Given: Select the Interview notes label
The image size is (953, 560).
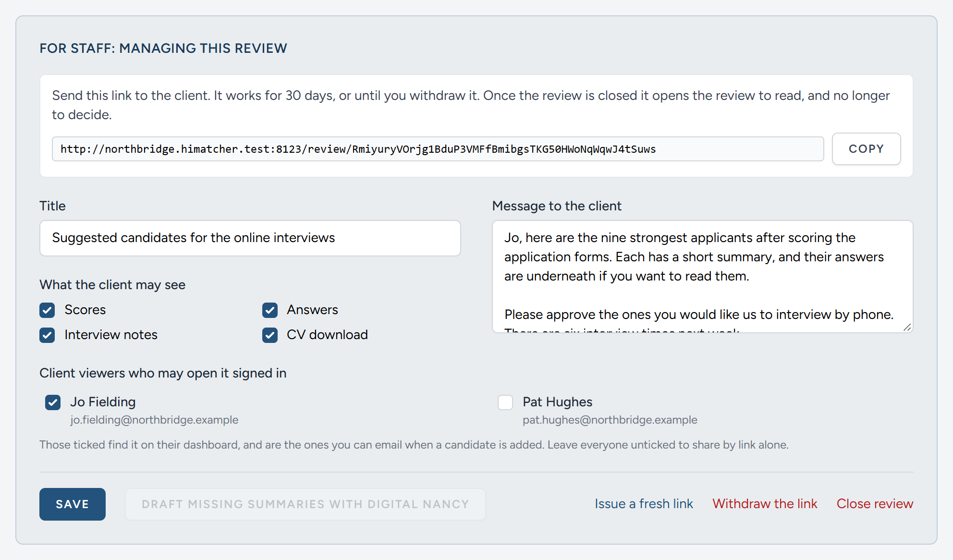Looking at the screenshot, I should (111, 335).
